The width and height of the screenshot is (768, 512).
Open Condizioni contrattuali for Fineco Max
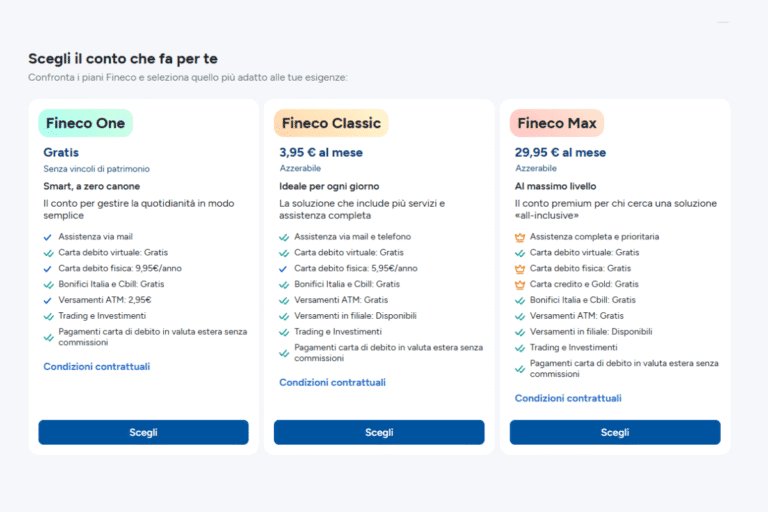point(568,398)
